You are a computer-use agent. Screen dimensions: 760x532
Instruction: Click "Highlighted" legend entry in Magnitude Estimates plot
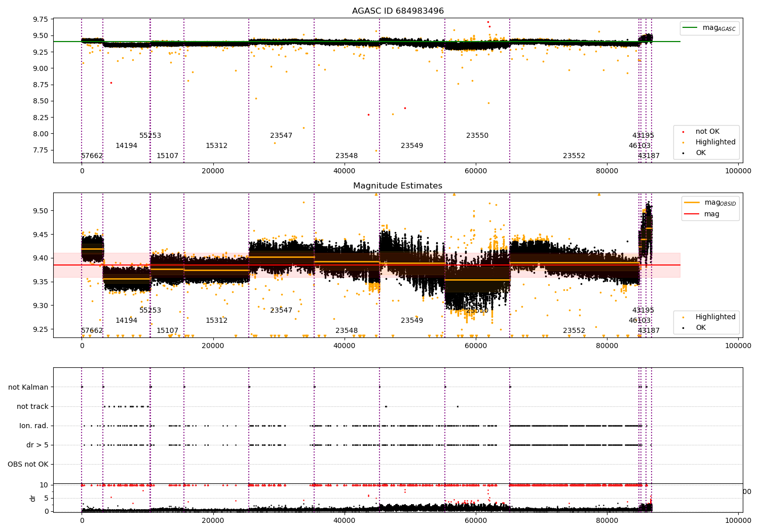tap(709, 317)
